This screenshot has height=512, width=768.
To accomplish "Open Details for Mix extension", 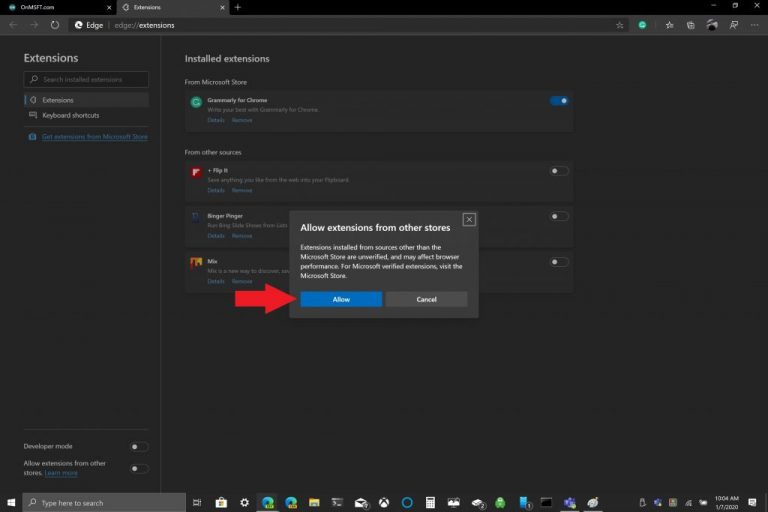I will (216, 281).
